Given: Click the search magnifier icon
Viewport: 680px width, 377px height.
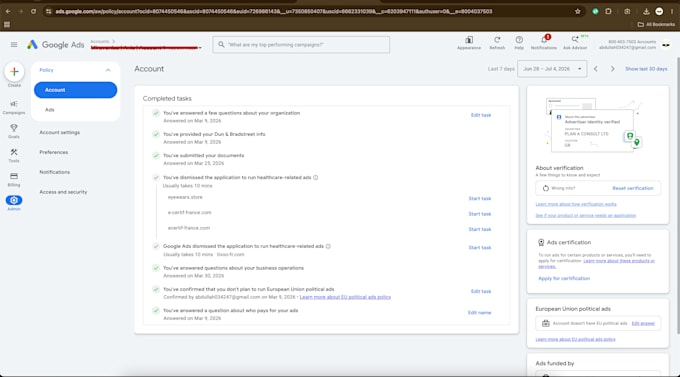Looking at the screenshot, I should coord(221,45).
